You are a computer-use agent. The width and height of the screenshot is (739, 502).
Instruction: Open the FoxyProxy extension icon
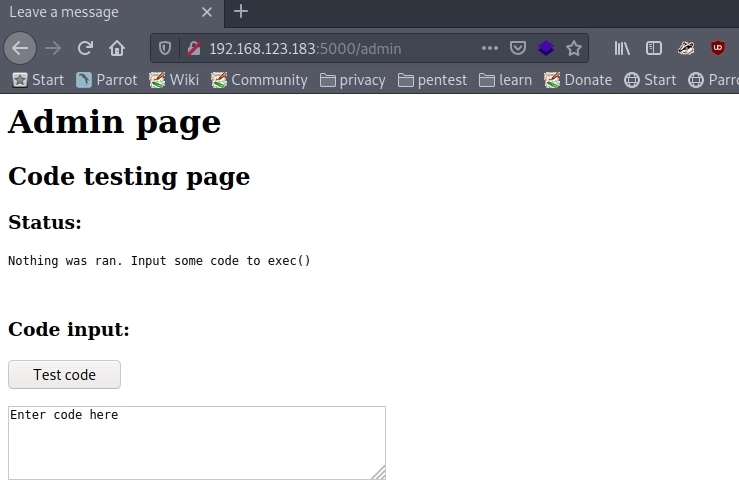686,48
